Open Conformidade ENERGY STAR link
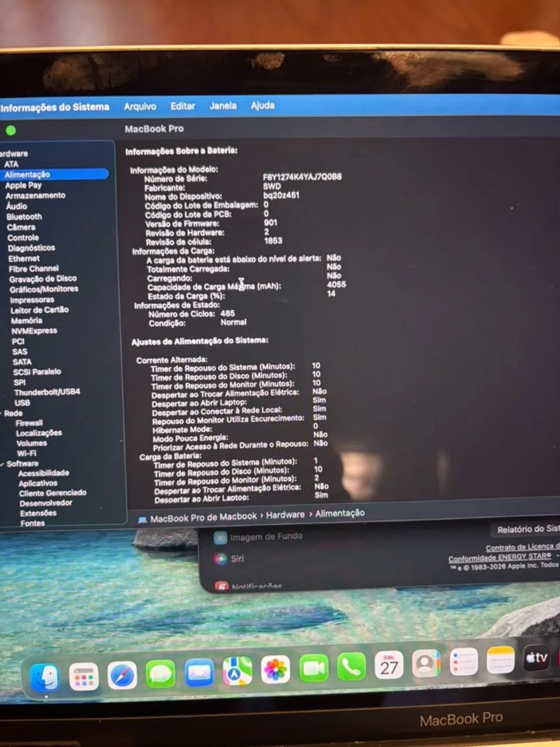 [x=500, y=557]
